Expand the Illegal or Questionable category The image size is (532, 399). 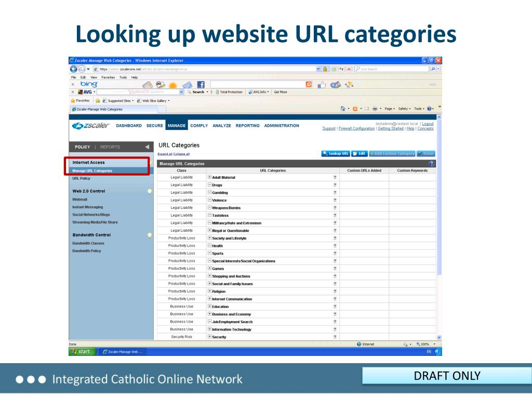pos(210,230)
